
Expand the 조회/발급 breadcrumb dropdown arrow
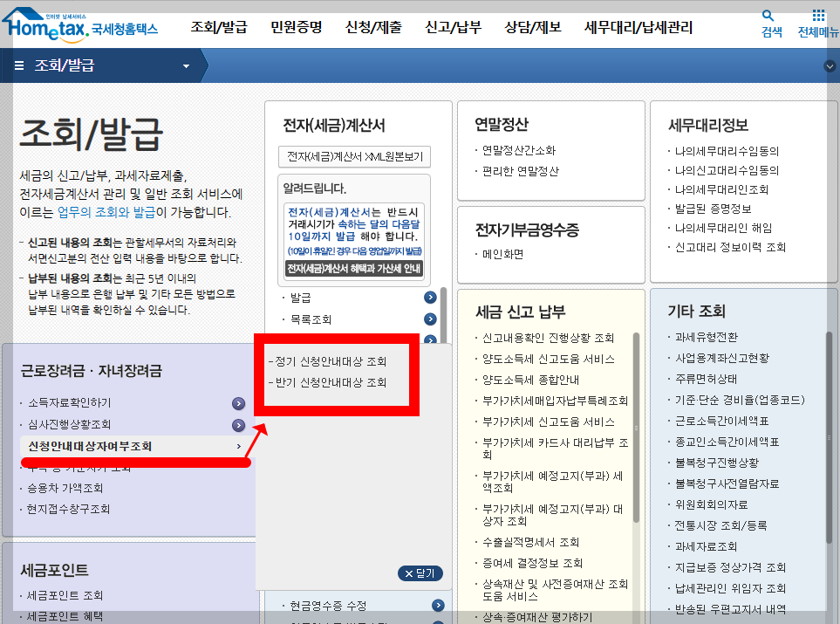pos(184,65)
